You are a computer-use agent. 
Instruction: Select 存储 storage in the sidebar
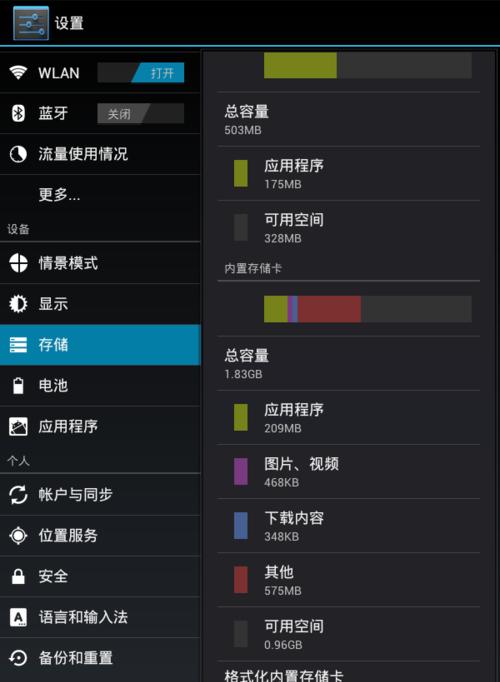[100, 344]
